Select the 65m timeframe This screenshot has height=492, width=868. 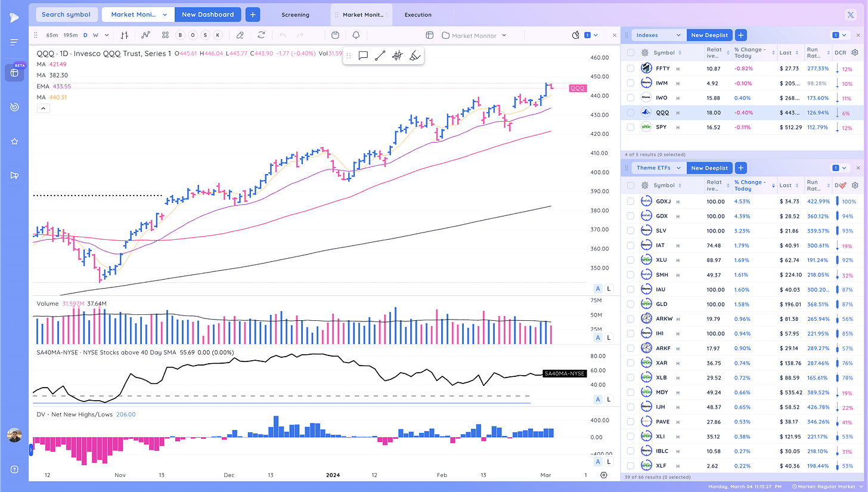tap(52, 35)
